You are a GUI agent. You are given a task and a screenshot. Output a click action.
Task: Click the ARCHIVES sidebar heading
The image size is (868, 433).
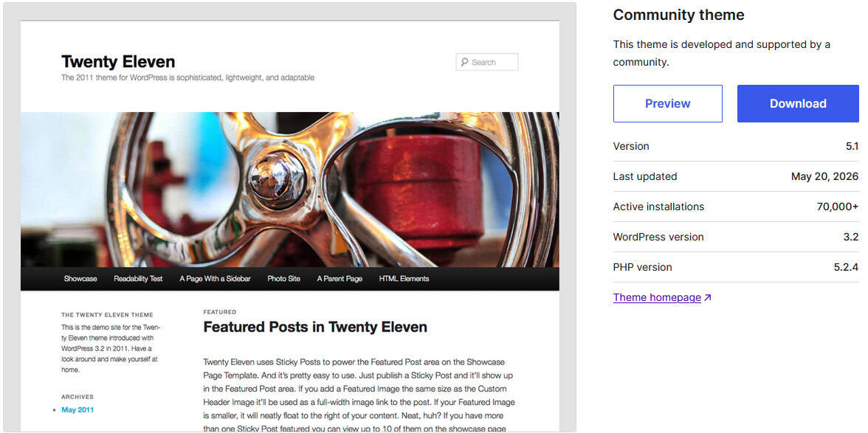(x=77, y=397)
